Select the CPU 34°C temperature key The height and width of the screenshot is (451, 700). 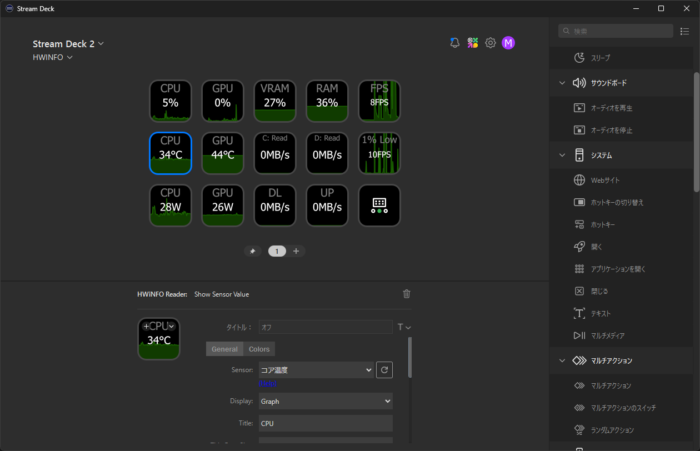click(171, 153)
